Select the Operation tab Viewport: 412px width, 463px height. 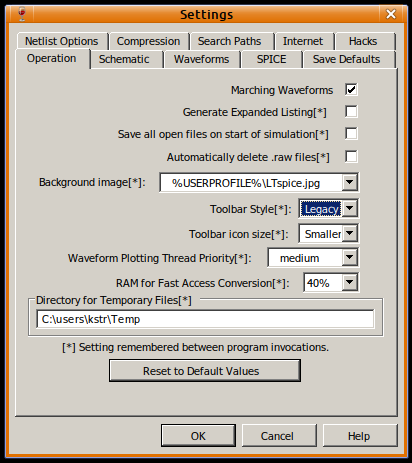pos(52,59)
